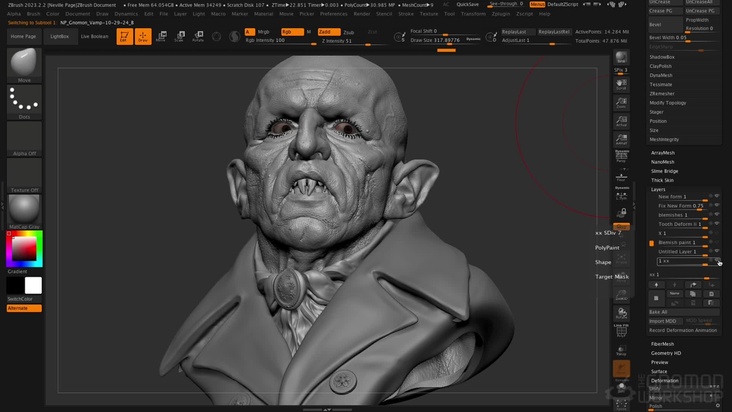The height and width of the screenshot is (412, 732).
Task: Click the LightBox button
Action: tap(60, 36)
